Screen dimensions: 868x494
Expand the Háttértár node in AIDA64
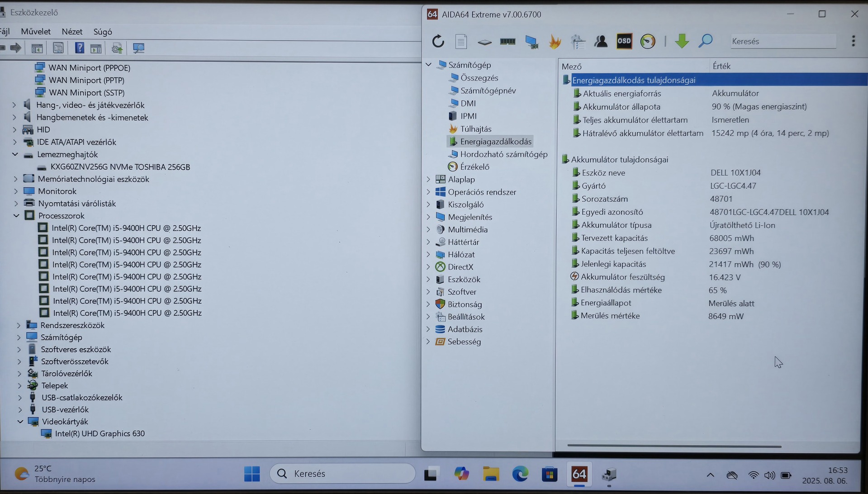click(428, 242)
